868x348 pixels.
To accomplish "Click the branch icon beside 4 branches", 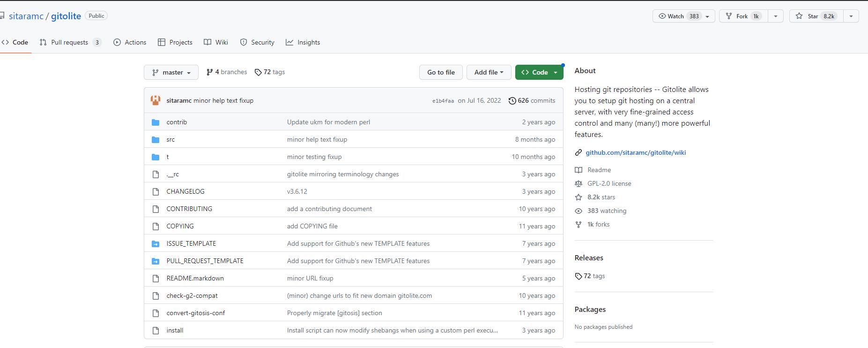I will pyautogui.click(x=209, y=72).
